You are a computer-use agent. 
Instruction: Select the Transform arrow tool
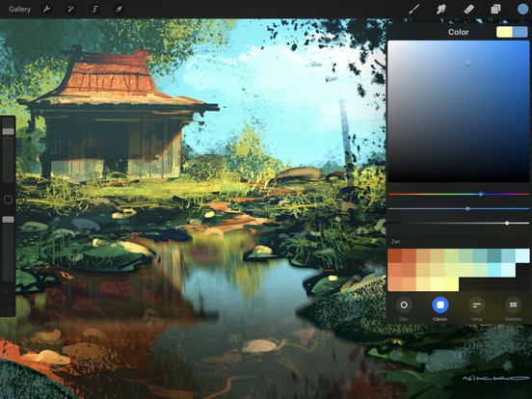tap(119, 9)
